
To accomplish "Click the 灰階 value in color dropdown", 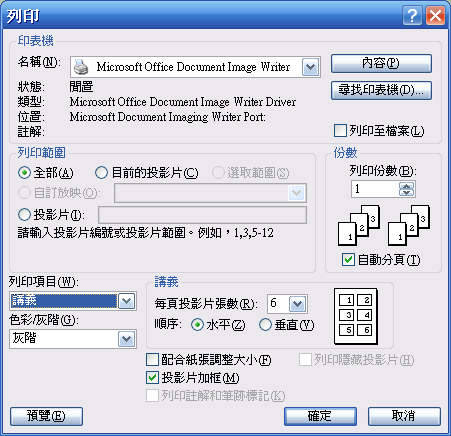I will tap(24, 338).
